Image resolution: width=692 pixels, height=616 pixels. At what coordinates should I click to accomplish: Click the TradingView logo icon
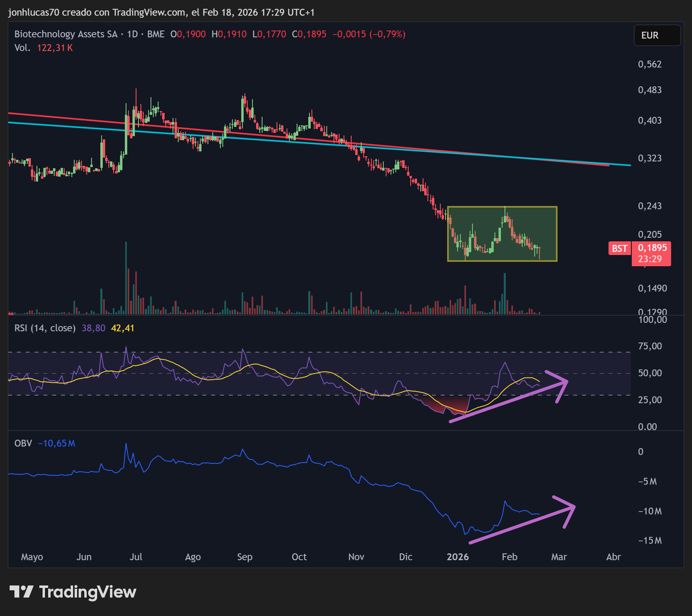pyautogui.click(x=21, y=592)
